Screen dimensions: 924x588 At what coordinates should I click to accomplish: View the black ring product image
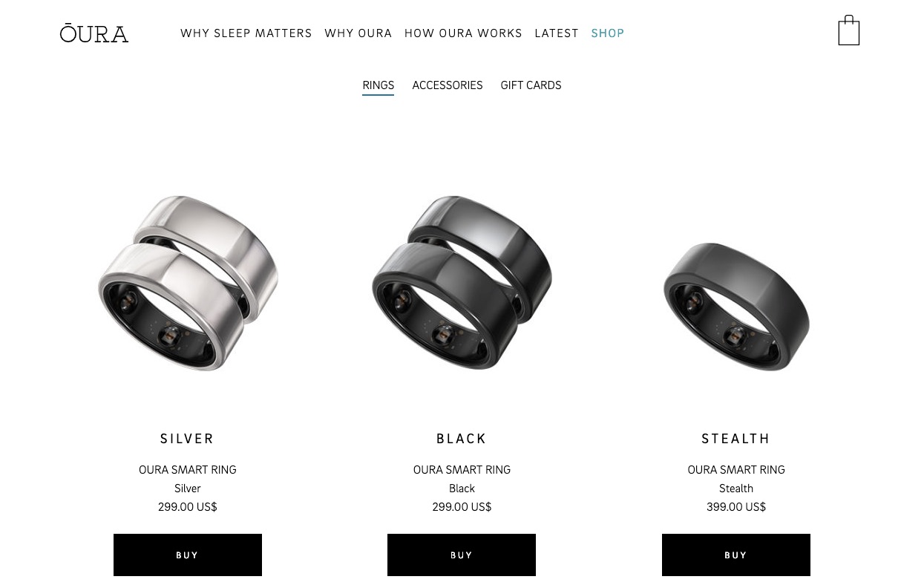coord(462,283)
